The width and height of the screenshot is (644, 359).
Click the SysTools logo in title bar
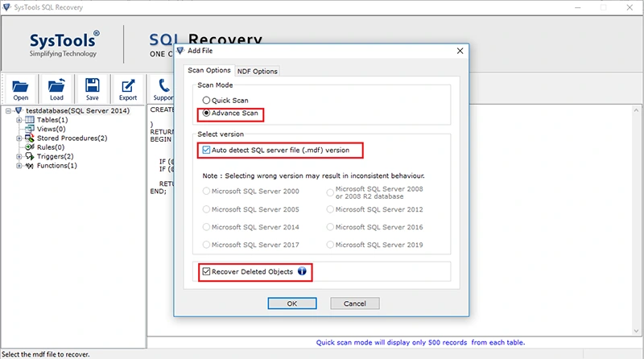6,7
